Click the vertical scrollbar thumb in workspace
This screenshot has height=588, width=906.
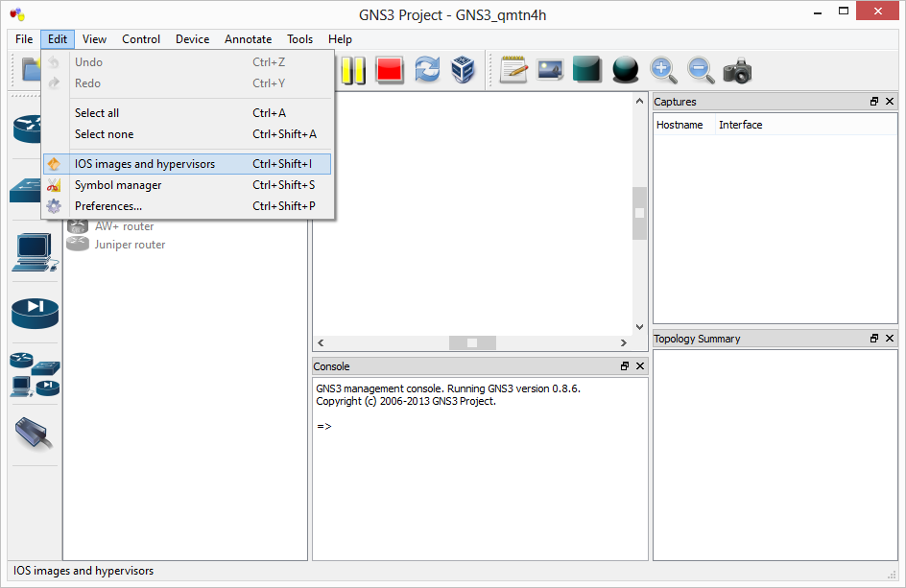[639, 213]
